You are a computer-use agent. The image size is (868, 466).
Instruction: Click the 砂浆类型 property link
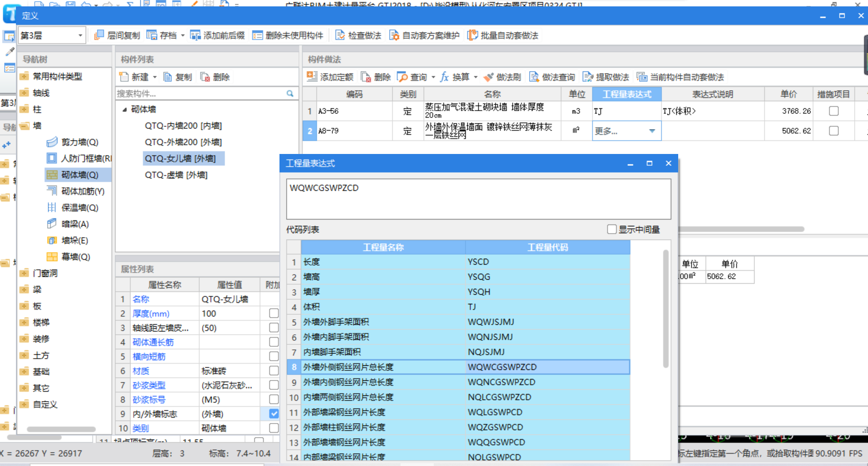149,385
